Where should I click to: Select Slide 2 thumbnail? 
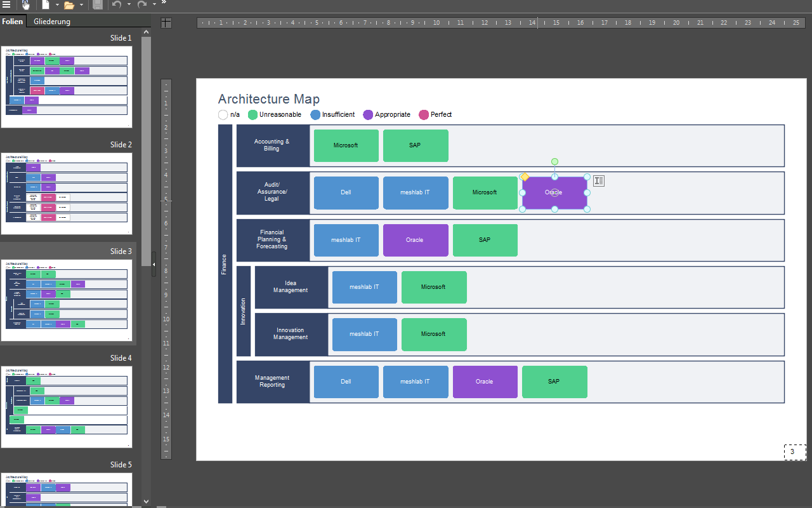coord(67,193)
